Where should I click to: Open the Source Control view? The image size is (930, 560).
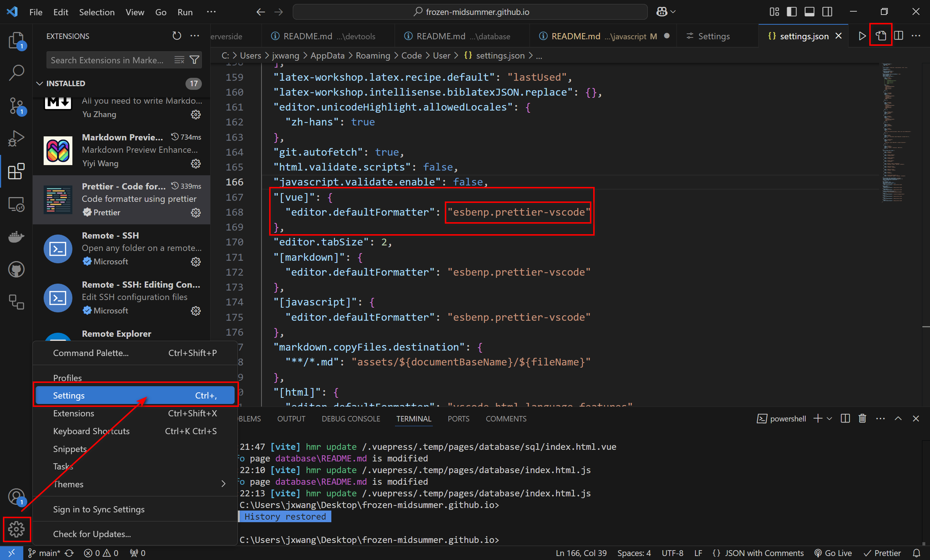click(x=16, y=106)
